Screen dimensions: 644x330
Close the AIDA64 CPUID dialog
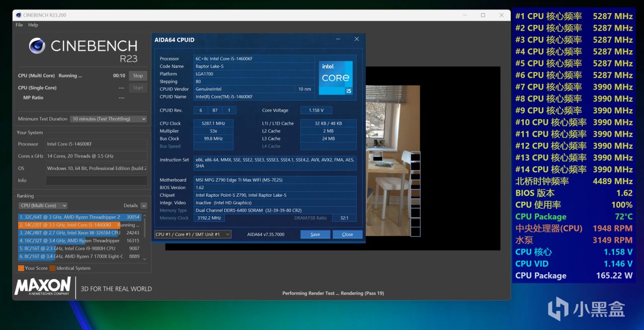tap(357, 39)
